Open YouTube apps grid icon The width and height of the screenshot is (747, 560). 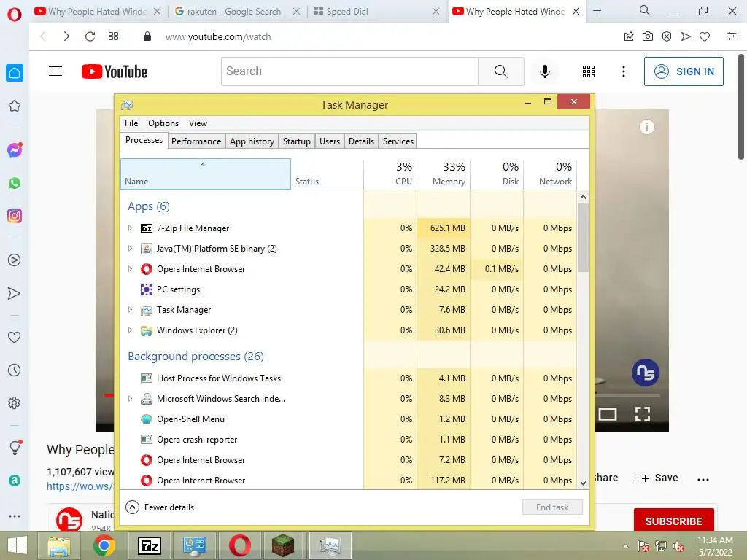[589, 71]
